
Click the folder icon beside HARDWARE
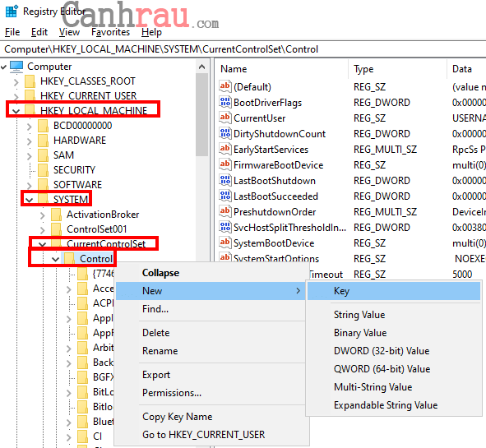point(43,141)
